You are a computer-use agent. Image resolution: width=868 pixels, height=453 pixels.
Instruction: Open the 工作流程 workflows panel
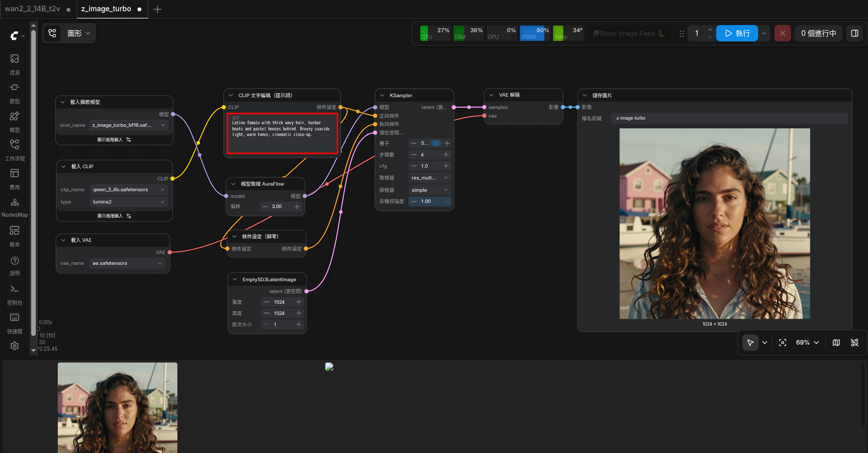coord(15,150)
